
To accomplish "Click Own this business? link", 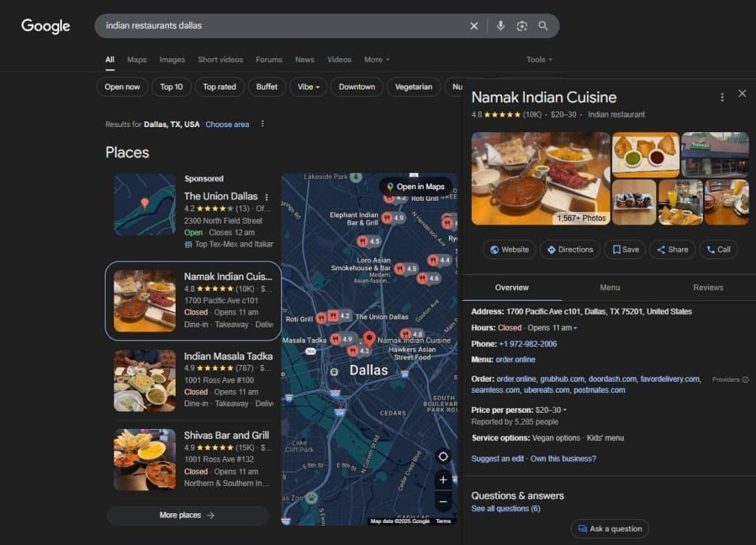I will (563, 459).
